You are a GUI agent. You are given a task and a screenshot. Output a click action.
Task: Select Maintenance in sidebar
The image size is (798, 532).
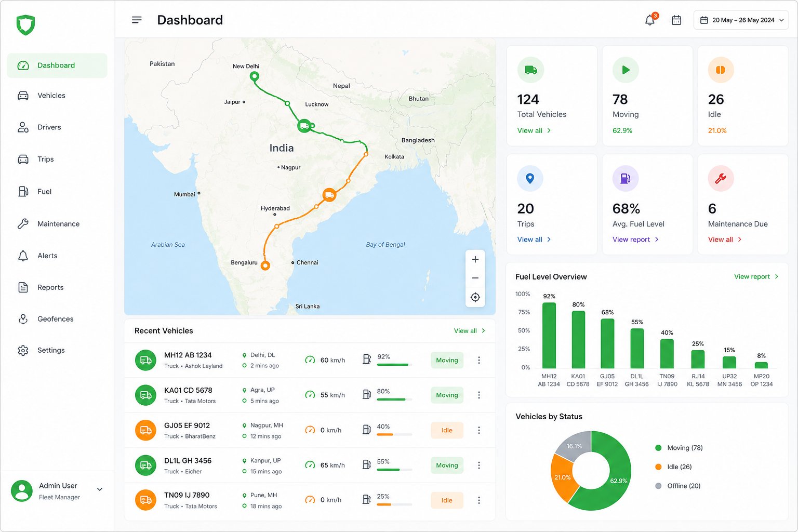point(57,224)
